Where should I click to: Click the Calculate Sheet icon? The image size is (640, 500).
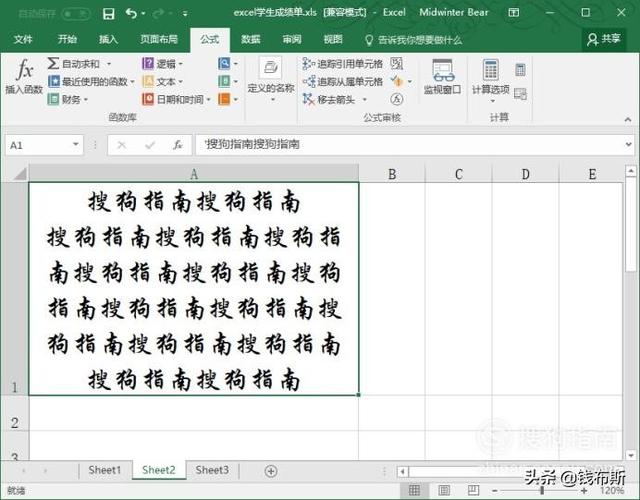tap(520, 94)
